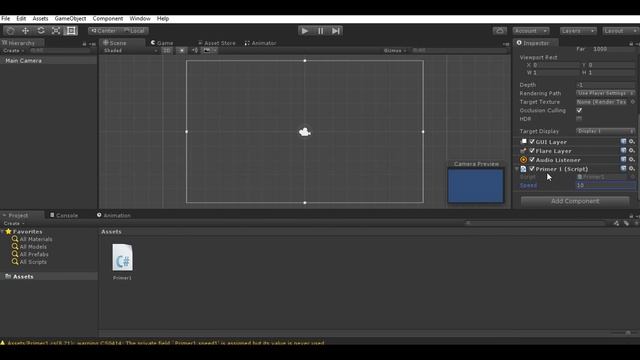Start Play mode

pos(304,31)
